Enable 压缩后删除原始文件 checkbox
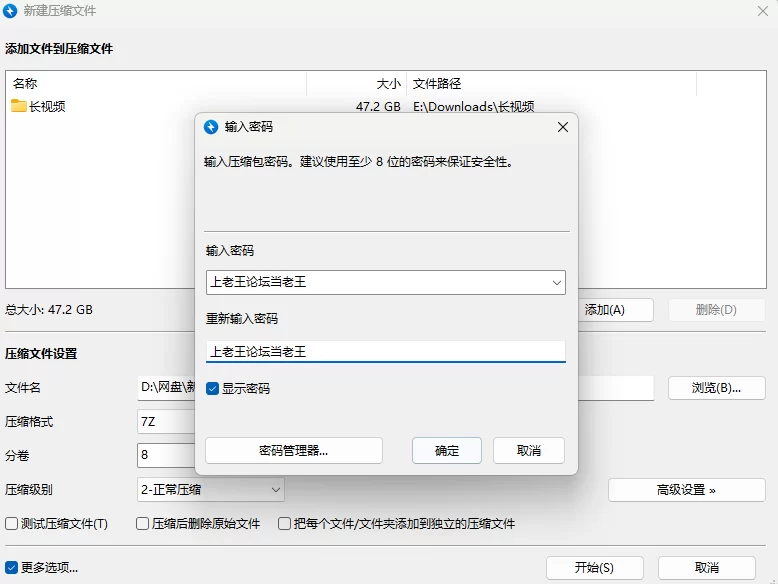The image size is (778, 584). (x=142, y=523)
